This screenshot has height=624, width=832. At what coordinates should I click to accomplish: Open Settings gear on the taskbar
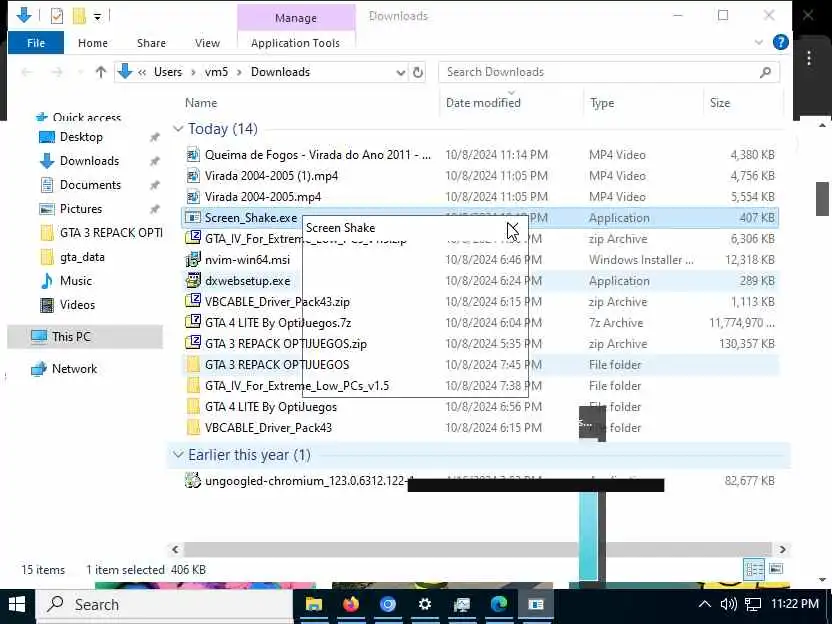tap(425, 604)
